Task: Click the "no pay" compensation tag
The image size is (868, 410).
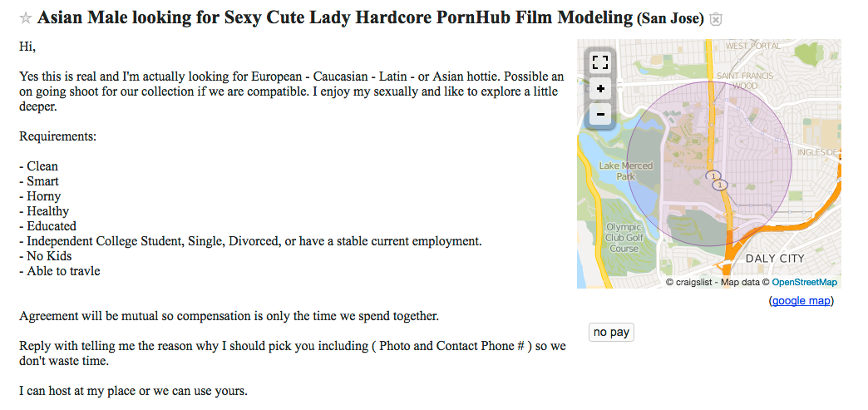Action: pos(611,333)
